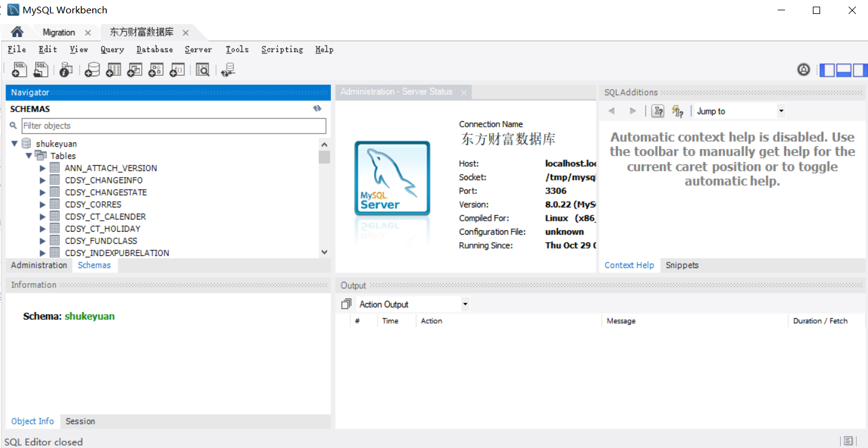
Task: Create a new schema icon
Action: point(92,70)
